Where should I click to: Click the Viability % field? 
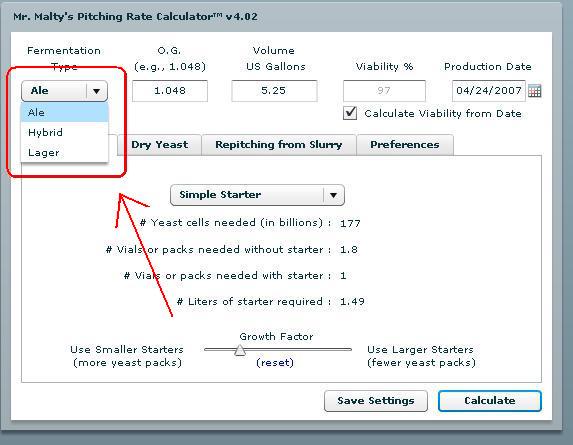click(x=384, y=91)
